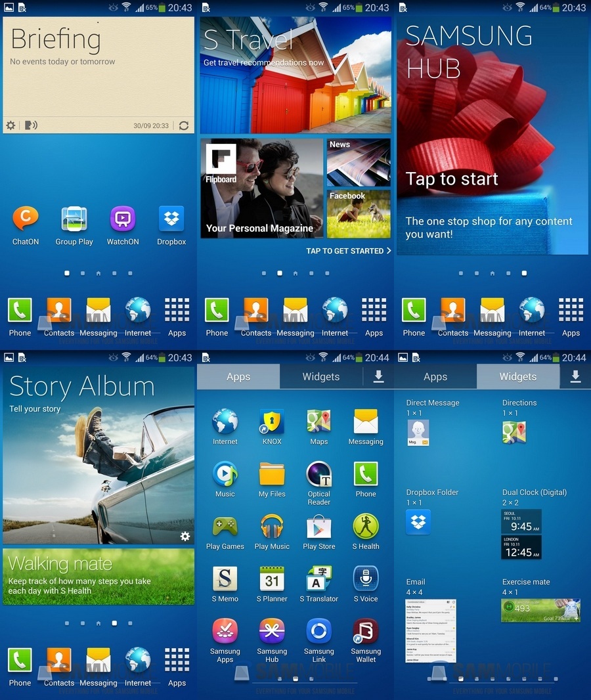Open WatchON app
Viewport: 591px width, 700px height.
pyautogui.click(x=123, y=219)
